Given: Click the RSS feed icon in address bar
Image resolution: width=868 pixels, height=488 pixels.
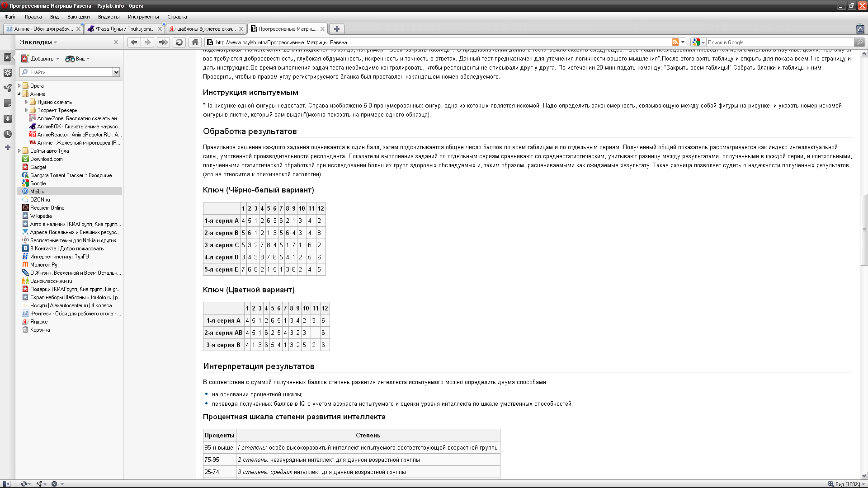Looking at the screenshot, I should click(x=675, y=42).
